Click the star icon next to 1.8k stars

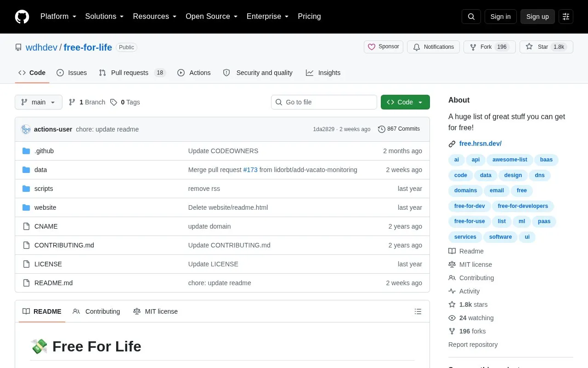pos(452,305)
